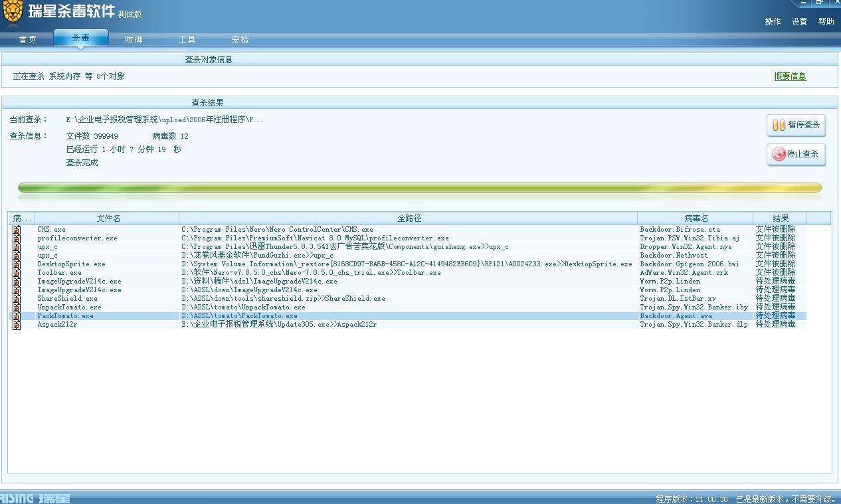This screenshot has height=504, width=841.
Task: Click virus name Backdoor.Nethvost
Action: pos(674,256)
